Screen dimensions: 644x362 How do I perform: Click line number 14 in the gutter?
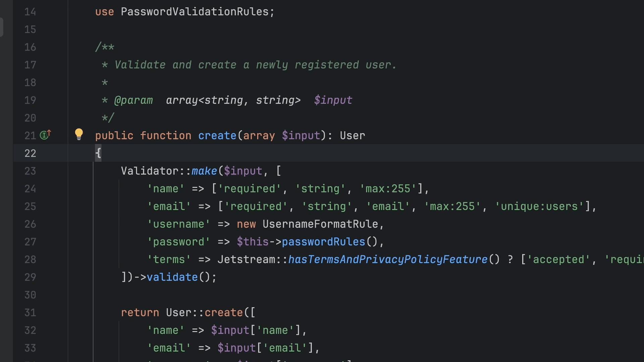pos(30,12)
